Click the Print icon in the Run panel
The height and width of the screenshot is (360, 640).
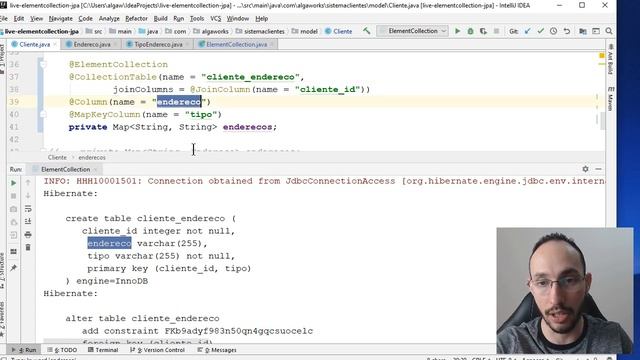point(28,235)
